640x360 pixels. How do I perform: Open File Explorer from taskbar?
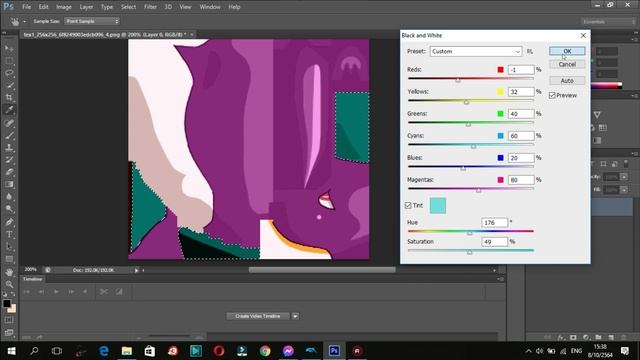[x=127, y=351]
